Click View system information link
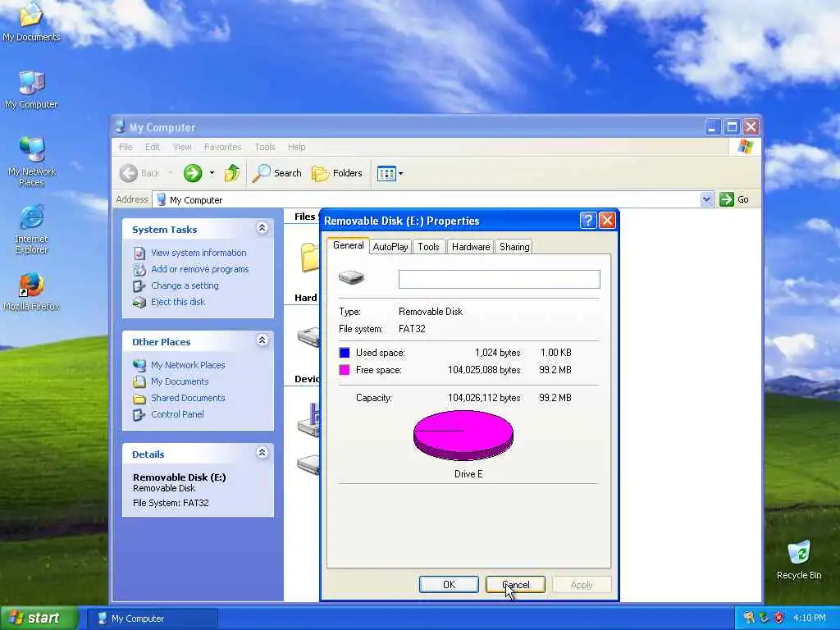The height and width of the screenshot is (630, 840). coord(199,253)
